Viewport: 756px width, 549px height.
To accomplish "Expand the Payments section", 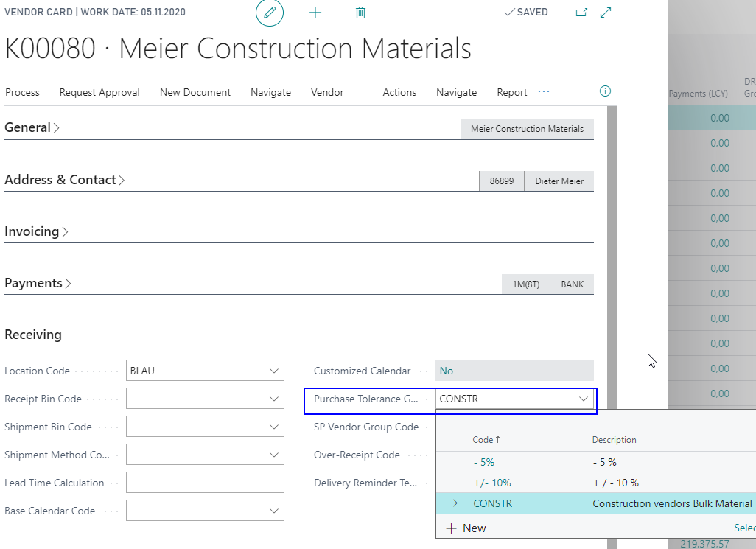I will [x=38, y=283].
